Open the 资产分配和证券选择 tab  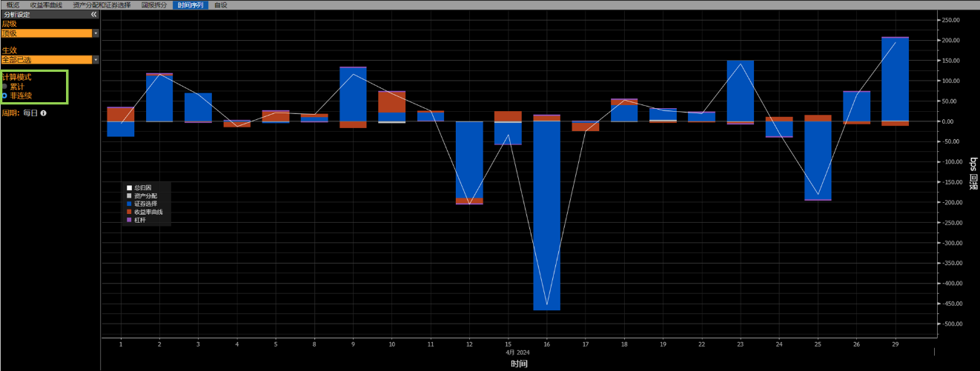point(100,4)
